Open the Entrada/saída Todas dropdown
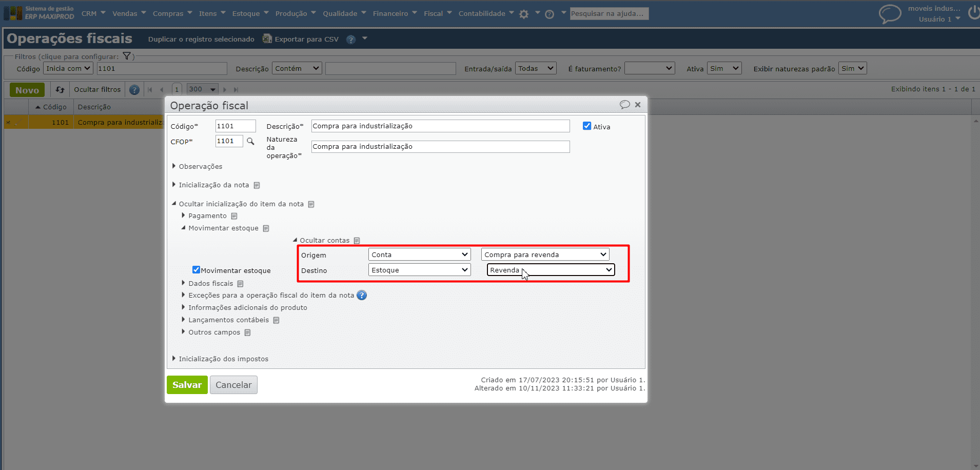Viewport: 980px width, 470px height. pyautogui.click(x=536, y=68)
